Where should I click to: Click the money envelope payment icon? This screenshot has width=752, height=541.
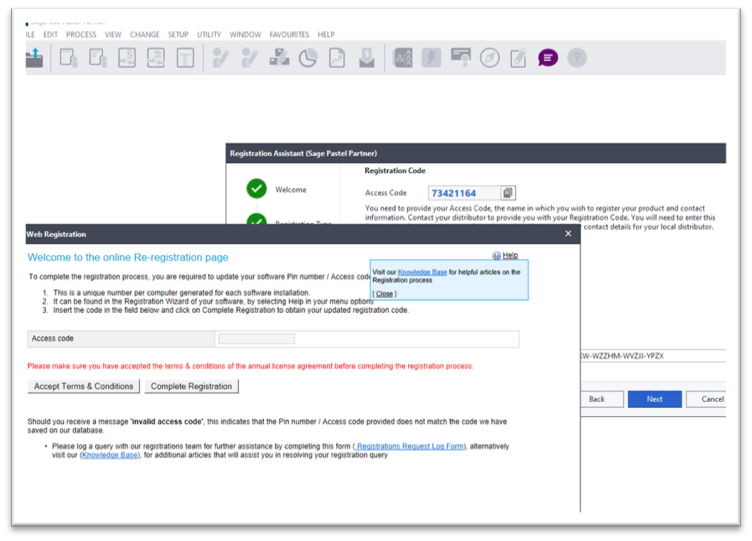[x=366, y=58]
